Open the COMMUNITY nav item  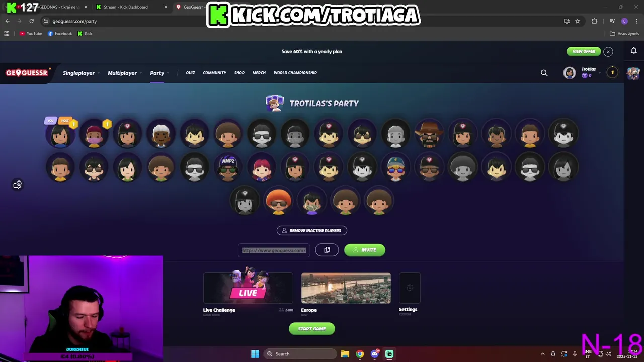pos(215,73)
